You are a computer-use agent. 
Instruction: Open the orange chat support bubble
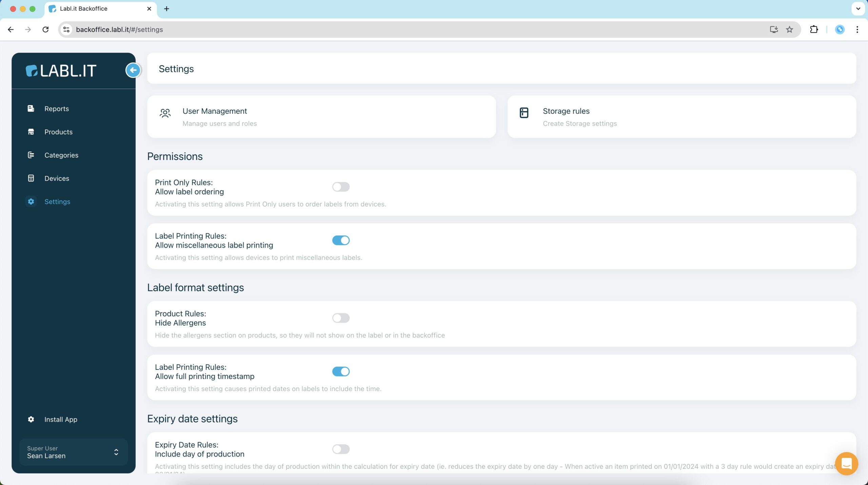coord(846,463)
